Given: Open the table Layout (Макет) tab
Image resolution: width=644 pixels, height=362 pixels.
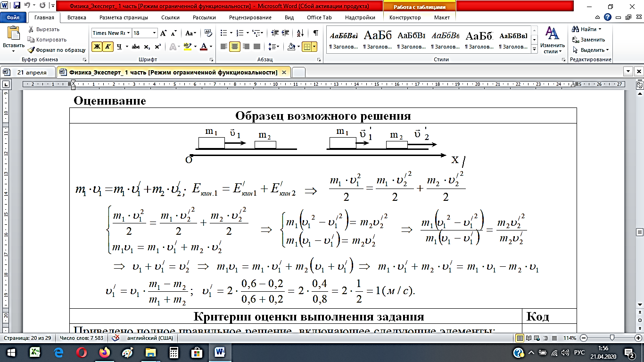Looking at the screenshot, I should point(442,17).
